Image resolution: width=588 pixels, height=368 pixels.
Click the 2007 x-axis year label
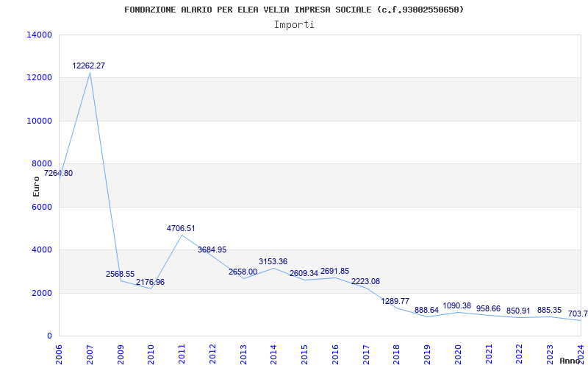(x=90, y=355)
